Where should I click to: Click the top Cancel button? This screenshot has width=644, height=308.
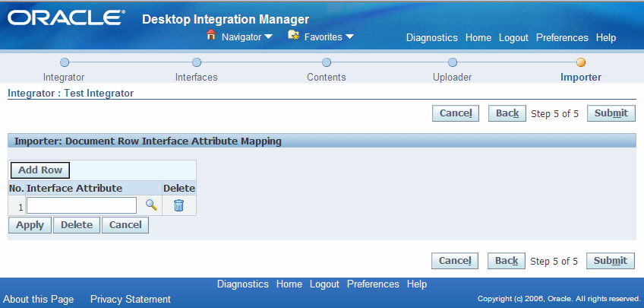tap(456, 113)
